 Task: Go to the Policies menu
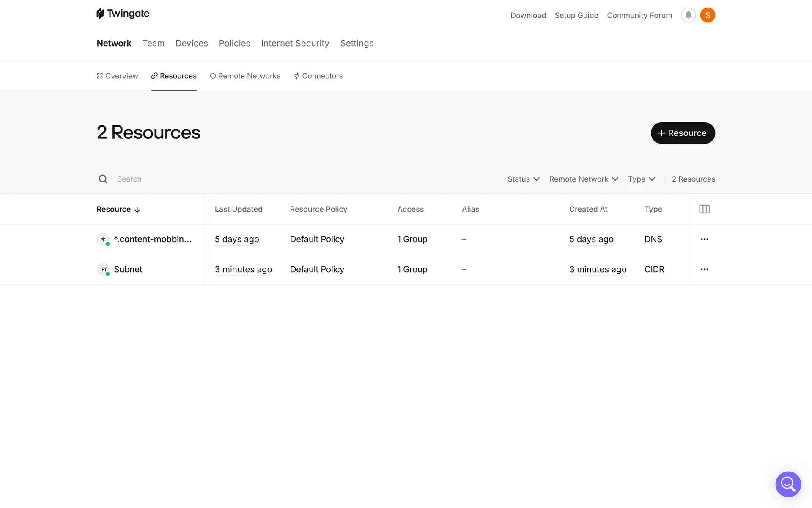pyautogui.click(x=234, y=43)
